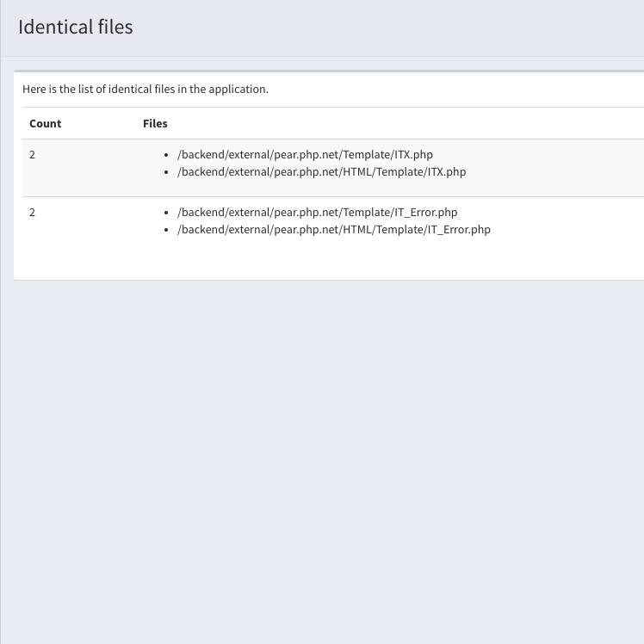Click the HTML/Template/IT_Error.php file path
This screenshot has width=644, height=644.
tap(334, 230)
